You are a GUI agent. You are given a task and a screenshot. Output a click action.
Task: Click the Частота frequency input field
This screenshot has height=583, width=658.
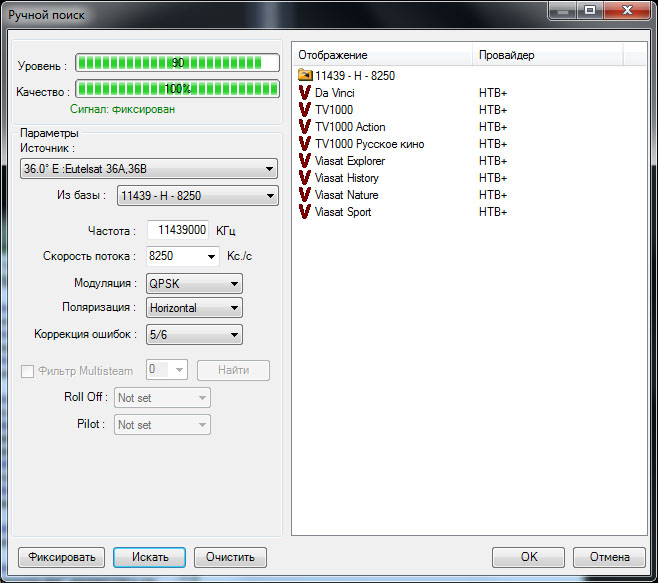click(178, 230)
